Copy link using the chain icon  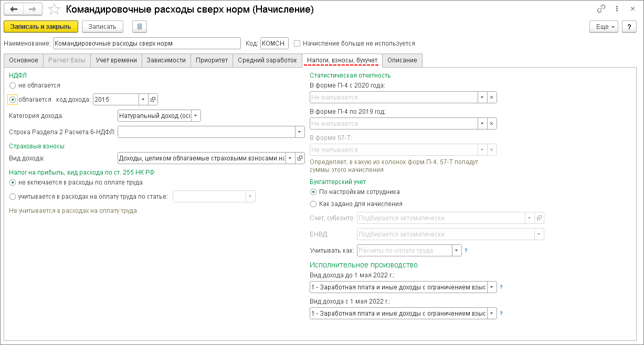(x=601, y=9)
